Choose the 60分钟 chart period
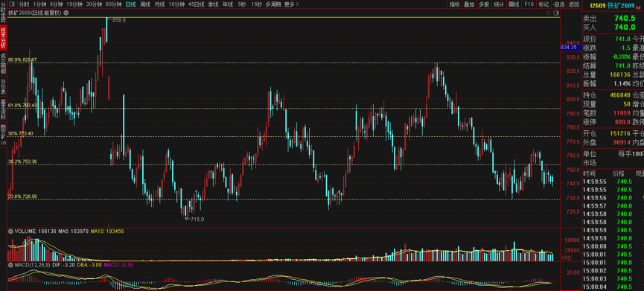 [x=113, y=4]
